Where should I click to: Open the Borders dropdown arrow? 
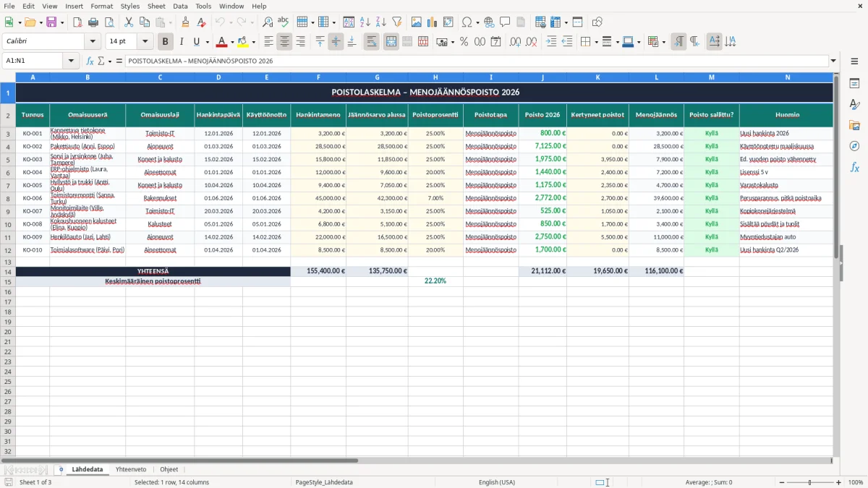(597, 42)
